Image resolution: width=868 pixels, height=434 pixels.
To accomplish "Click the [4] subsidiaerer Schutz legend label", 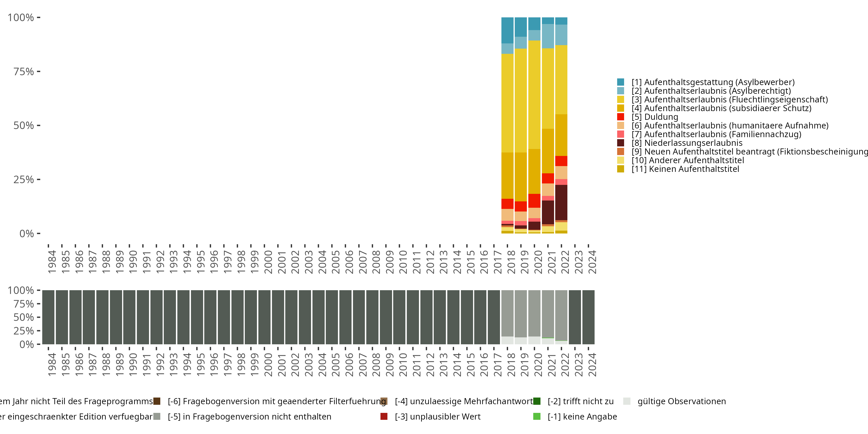I will click(721, 108).
